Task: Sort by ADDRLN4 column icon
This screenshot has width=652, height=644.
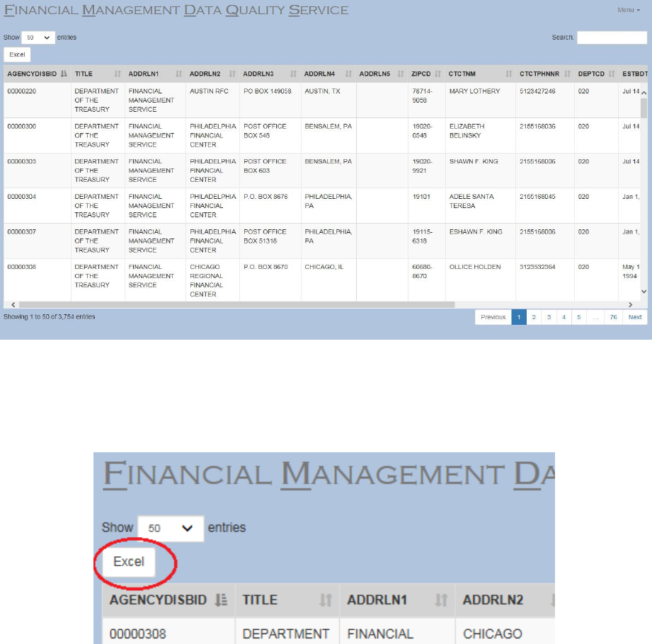Action: 348,74
